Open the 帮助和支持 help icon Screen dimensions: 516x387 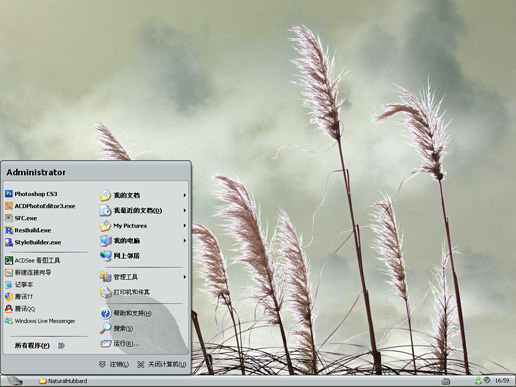pos(105,313)
